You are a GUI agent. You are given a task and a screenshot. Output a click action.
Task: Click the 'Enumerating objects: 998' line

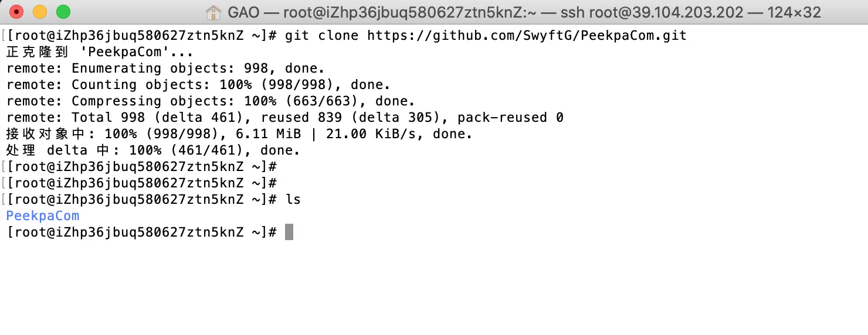point(165,69)
